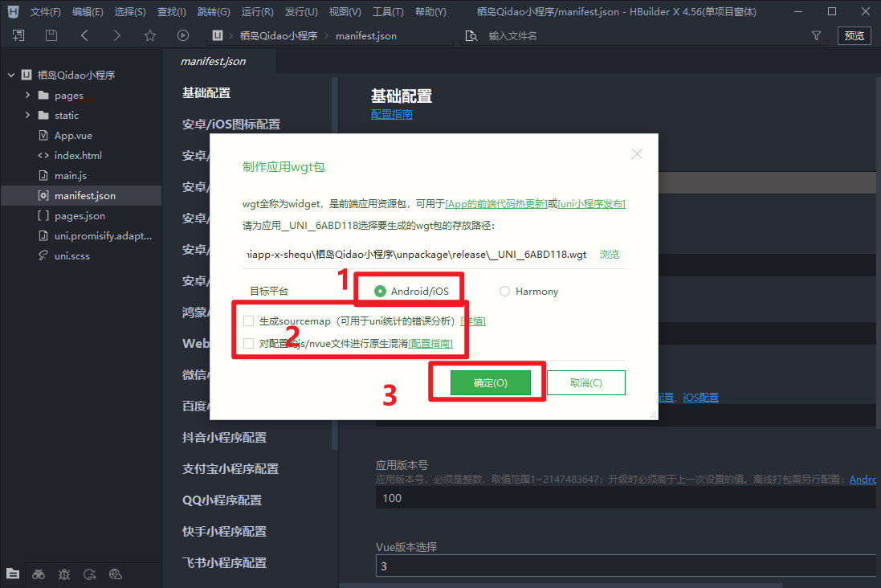Click the project manager icon in bottom bar
Viewport: 881px width, 588px height.
[x=13, y=574]
